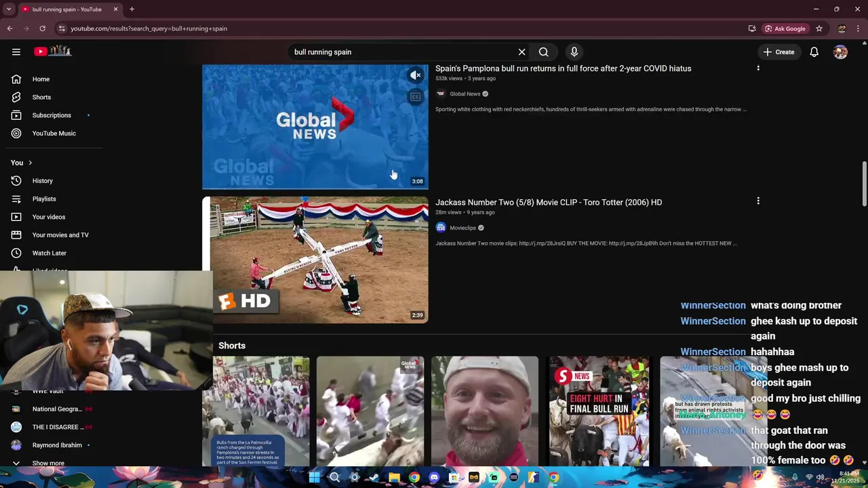Click the Create button
Image resolution: width=868 pixels, height=488 pixels.
(778, 52)
